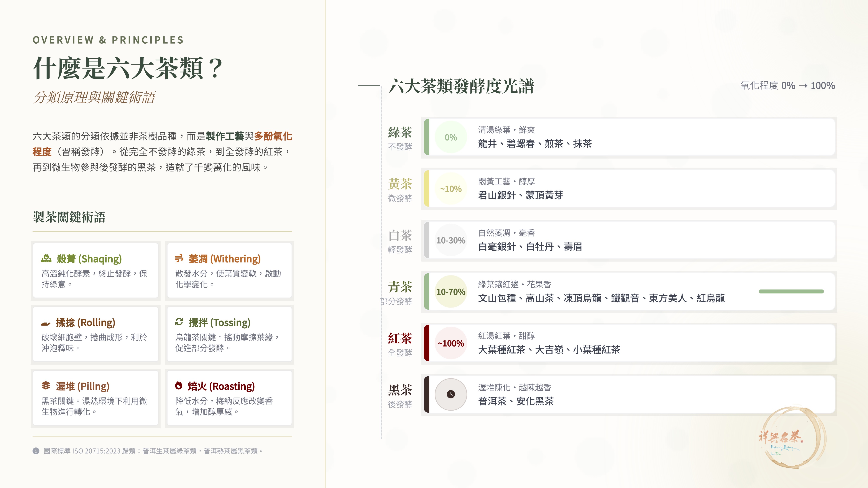
Task: Click the Piling layers icon
Action: coord(46,385)
